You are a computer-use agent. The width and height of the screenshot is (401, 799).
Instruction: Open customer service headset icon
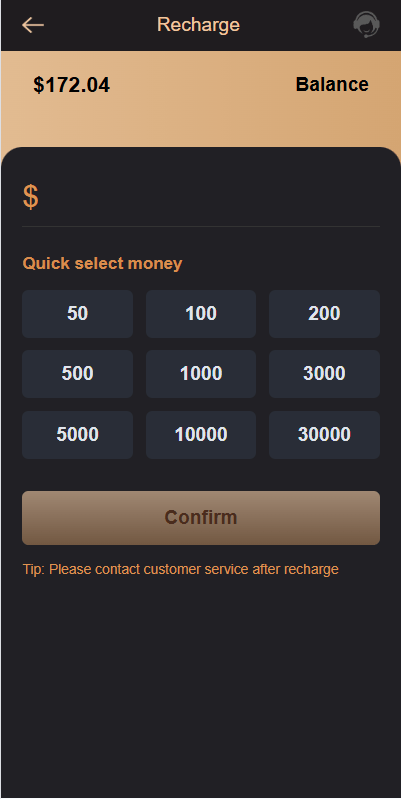(x=366, y=25)
